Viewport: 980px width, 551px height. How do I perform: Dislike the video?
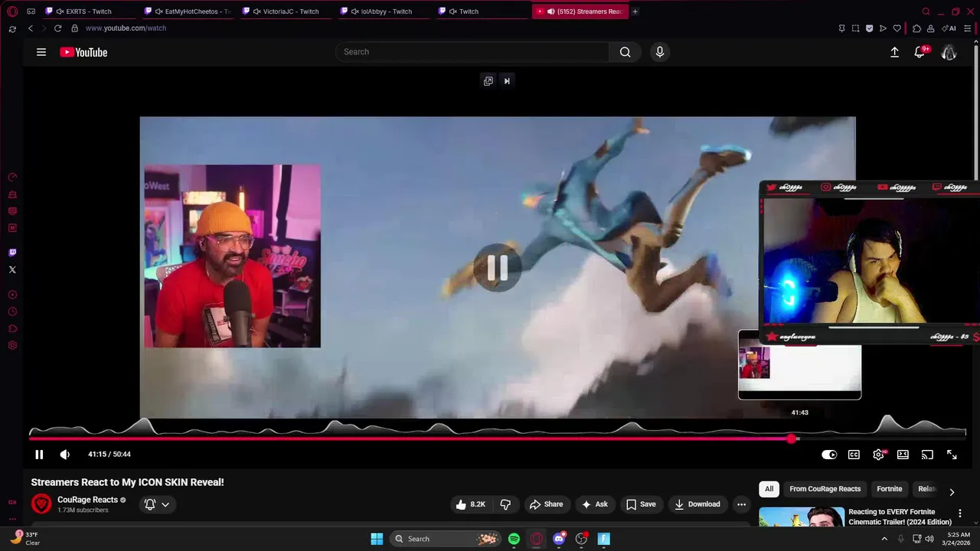pos(505,504)
